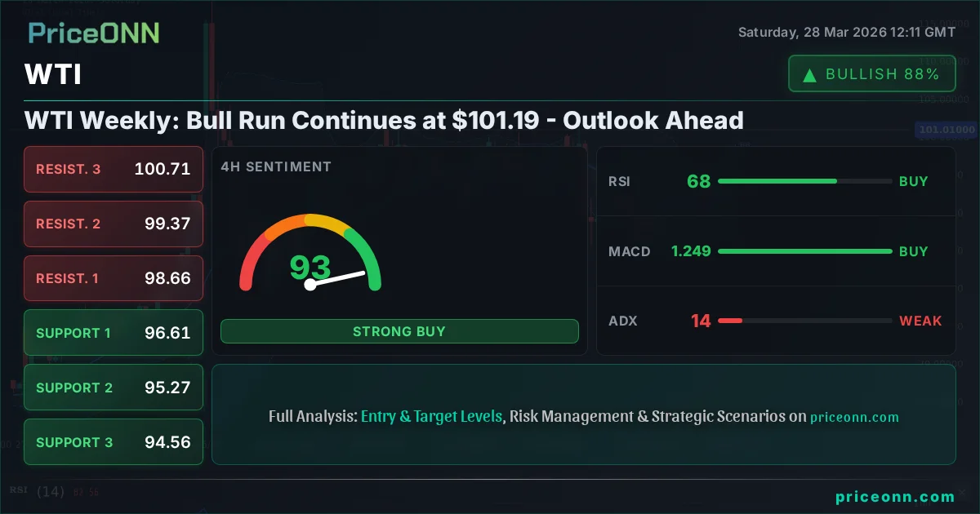Viewport: 980px width, 514px height.
Task: Open the RESIST. 2 price details
Action: coord(113,224)
